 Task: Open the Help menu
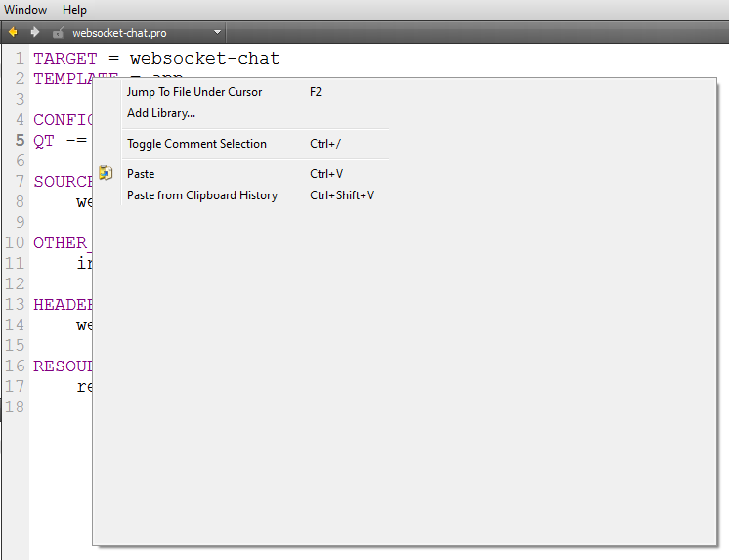click(75, 10)
